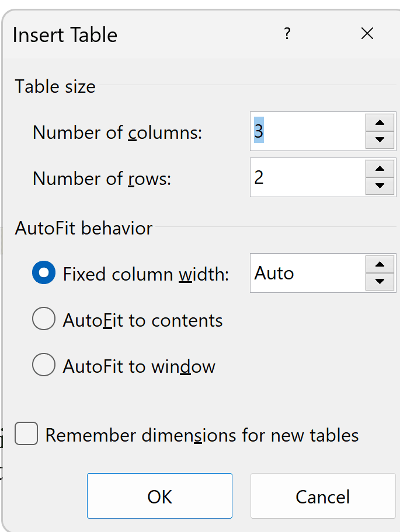Select the Fixed column width radio button
Image resolution: width=400 pixels, height=532 pixels.
(44, 272)
